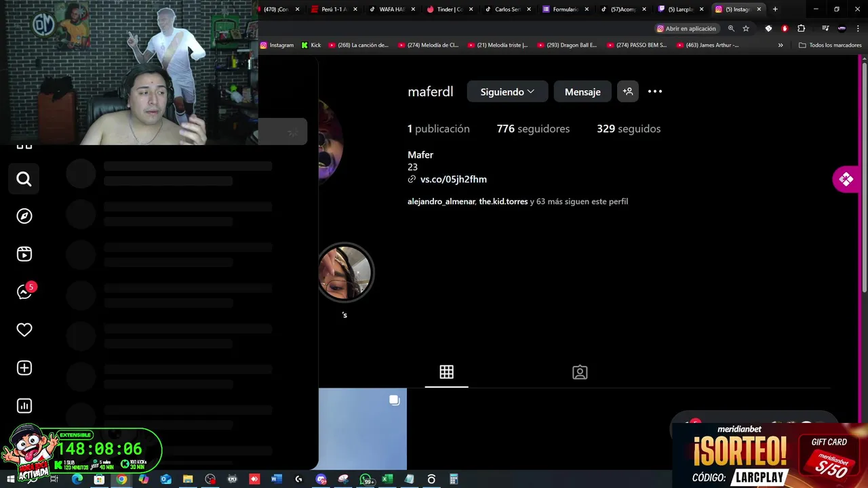Open the (293) Dragon Ball bookmark

pos(567,45)
